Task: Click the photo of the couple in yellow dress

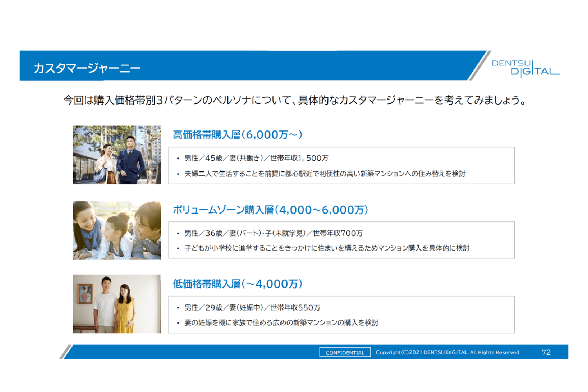Action: 117,304
